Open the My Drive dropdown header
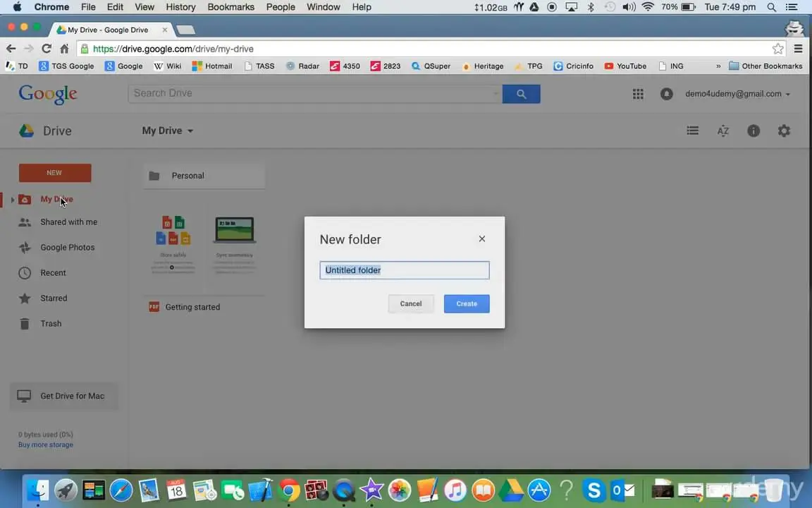812x508 pixels. 168,131
